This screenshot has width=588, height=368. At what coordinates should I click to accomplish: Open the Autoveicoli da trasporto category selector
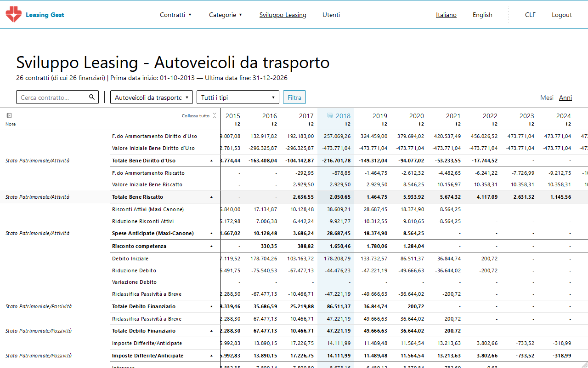point(152,97)
